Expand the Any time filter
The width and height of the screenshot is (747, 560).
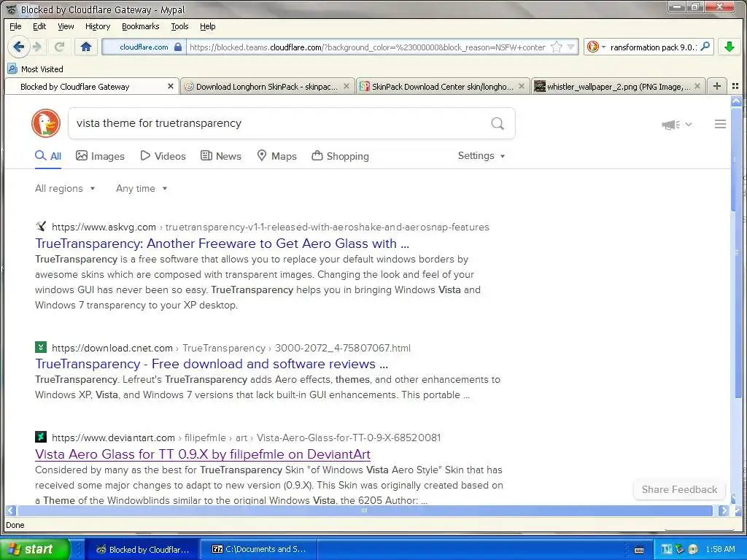coord(142,189)
